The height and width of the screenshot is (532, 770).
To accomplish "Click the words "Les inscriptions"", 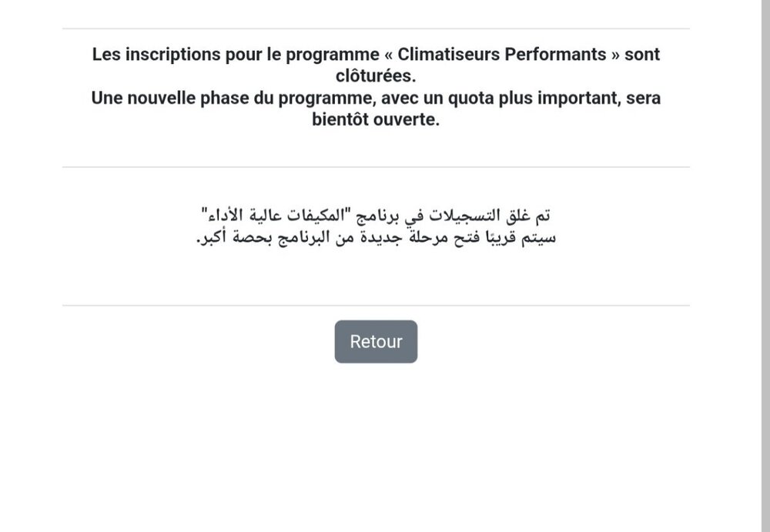I will point(156,55).
